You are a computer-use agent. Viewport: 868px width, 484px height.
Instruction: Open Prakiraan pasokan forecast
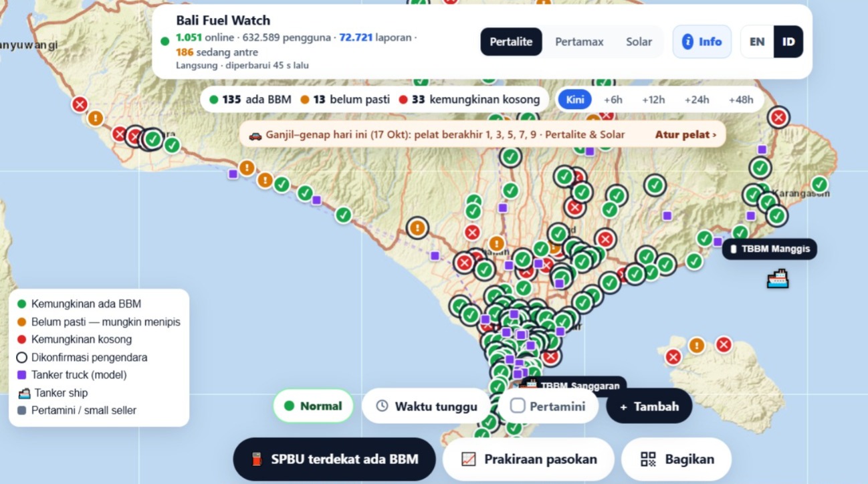tap(528, 459)
